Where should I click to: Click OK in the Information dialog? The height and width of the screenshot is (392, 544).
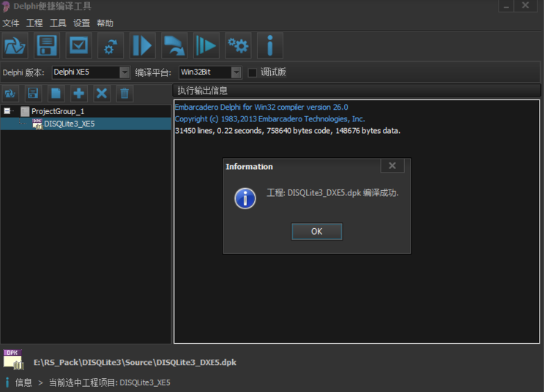click(x=317, y=232)
